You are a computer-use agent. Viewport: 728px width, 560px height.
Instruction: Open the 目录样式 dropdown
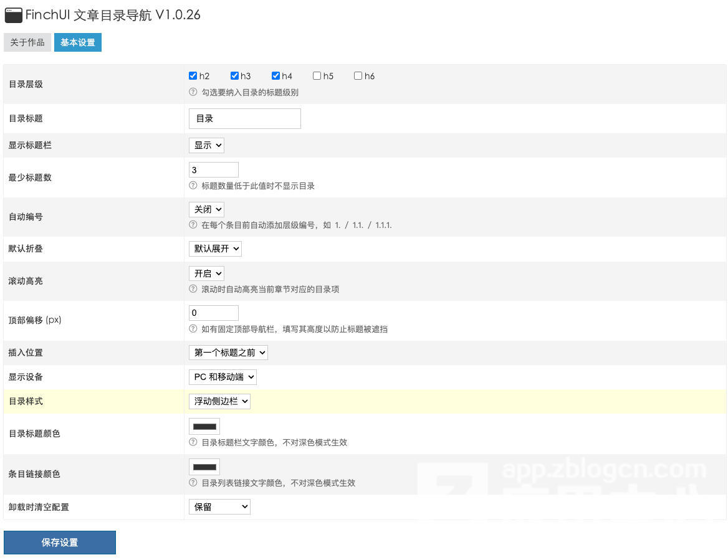click(219, 401)
